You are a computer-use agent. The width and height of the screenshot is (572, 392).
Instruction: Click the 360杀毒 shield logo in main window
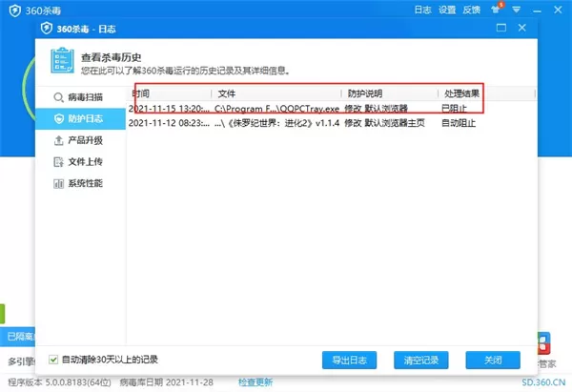click(x=14, y=10)
